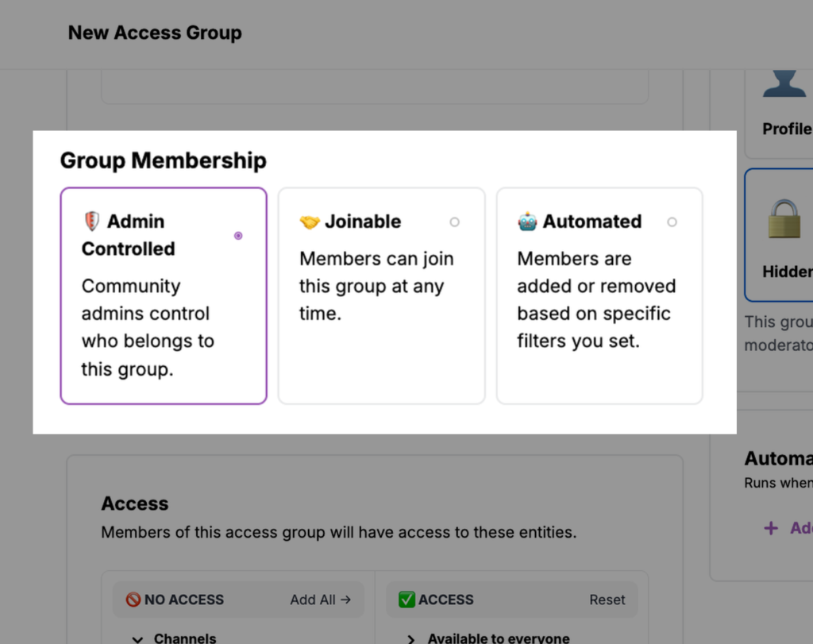813x644 pixels.
Task: Select the Joinable radio button
Action: pos(455,222)
